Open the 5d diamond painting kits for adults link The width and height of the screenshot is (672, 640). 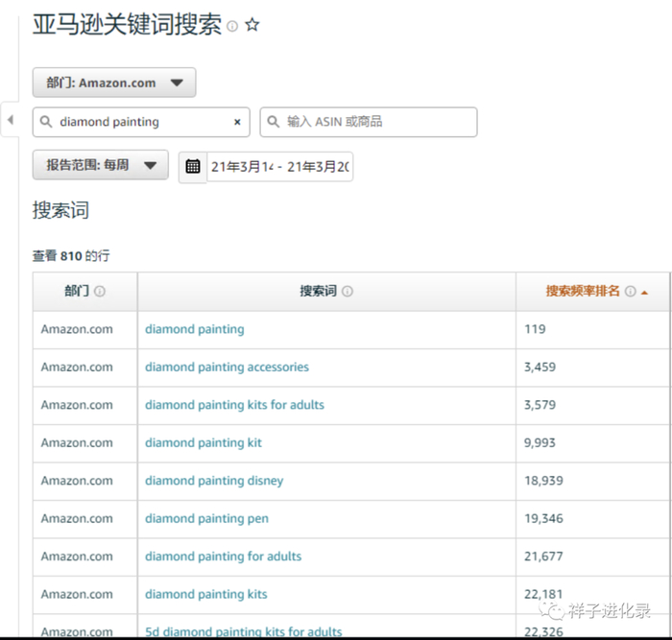coord(244,632)
